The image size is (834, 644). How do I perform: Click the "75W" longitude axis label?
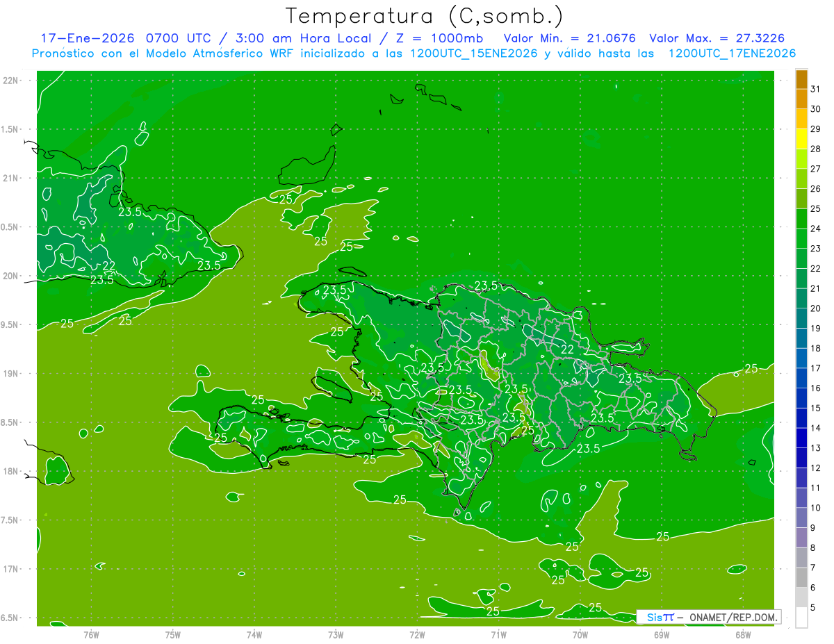pos(173,635)
